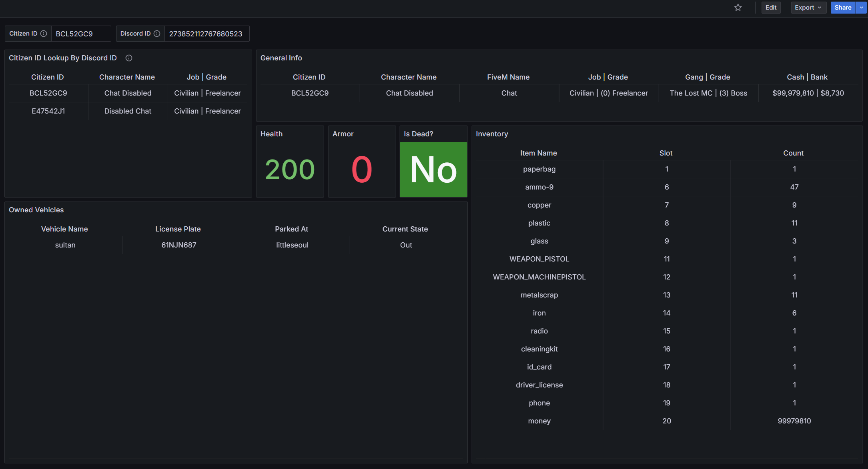The height and width of the screenshot is (469, 868).
Task: Click the blue Share button
Action: [843, 8]
